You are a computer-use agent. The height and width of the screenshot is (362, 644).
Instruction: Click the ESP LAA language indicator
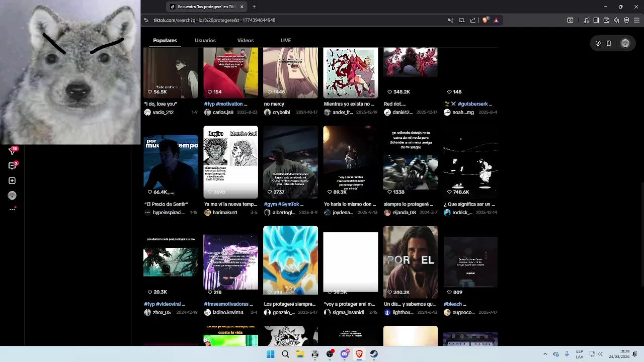click(580, 354)
